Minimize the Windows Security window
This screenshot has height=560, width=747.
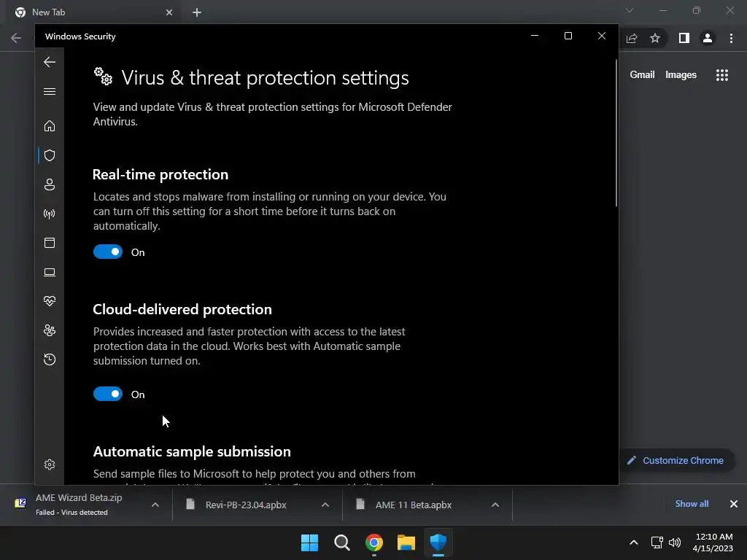(x=535, y=36)
